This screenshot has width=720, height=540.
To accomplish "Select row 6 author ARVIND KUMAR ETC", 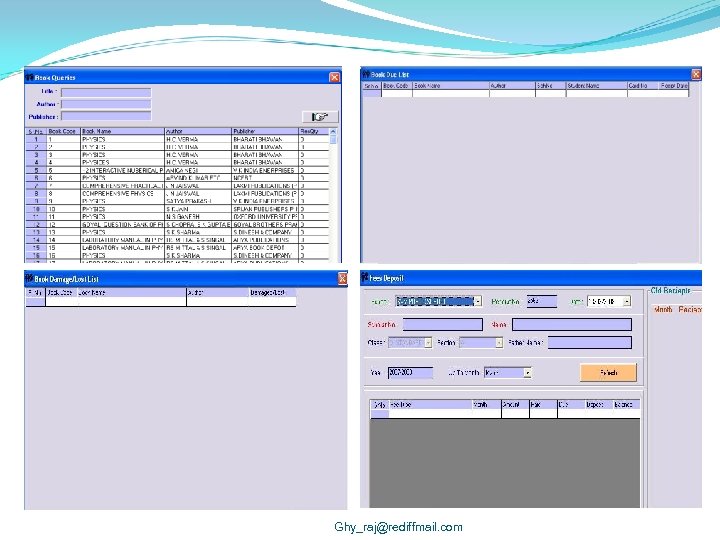I will tap(197, 178).
